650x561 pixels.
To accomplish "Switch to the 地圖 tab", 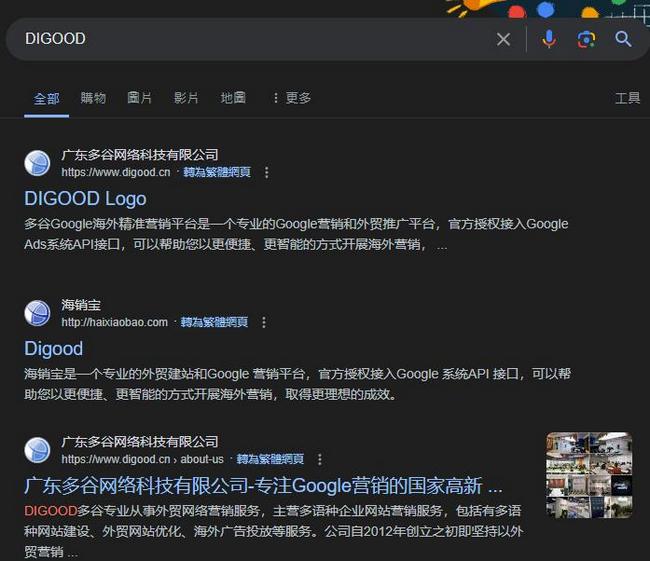I will click(x=233, y=98).
